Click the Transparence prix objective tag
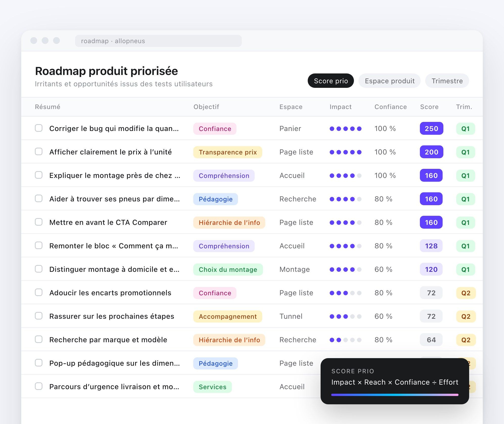504x424 pixels. [x=228, y=152]
